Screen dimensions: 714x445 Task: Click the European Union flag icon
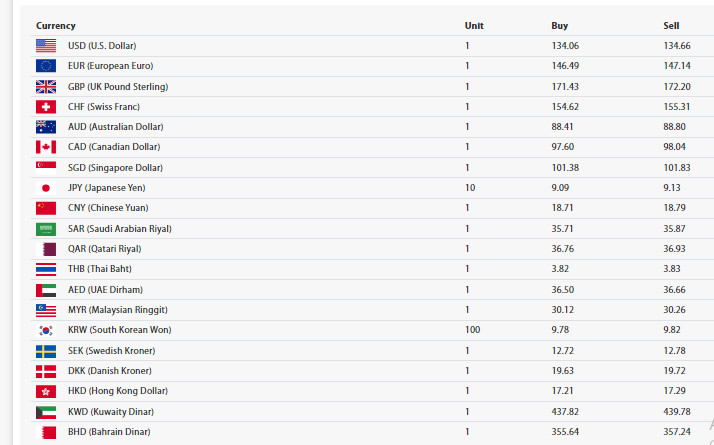pos(46,66)
